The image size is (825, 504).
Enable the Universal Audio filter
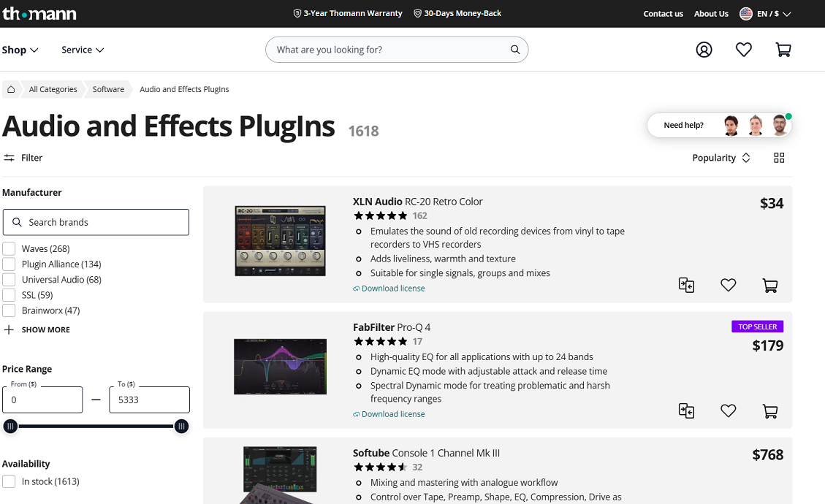(9, 279)
